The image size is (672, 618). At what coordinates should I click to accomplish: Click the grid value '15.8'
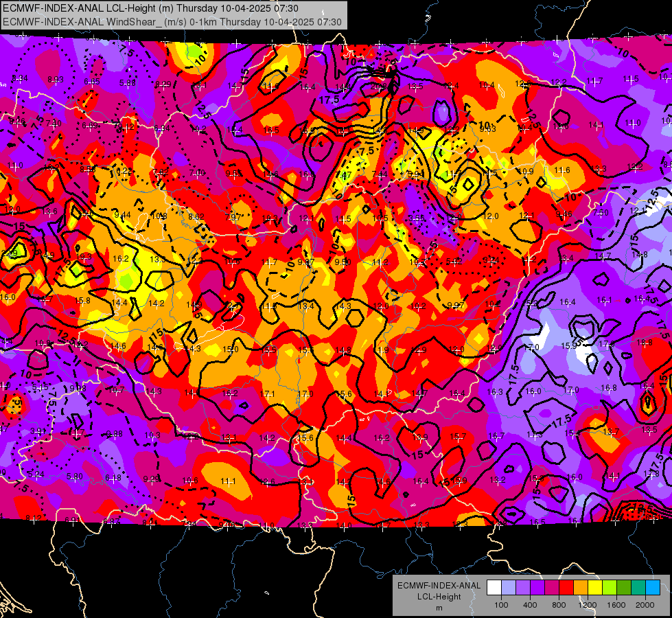tap(82, 301)
